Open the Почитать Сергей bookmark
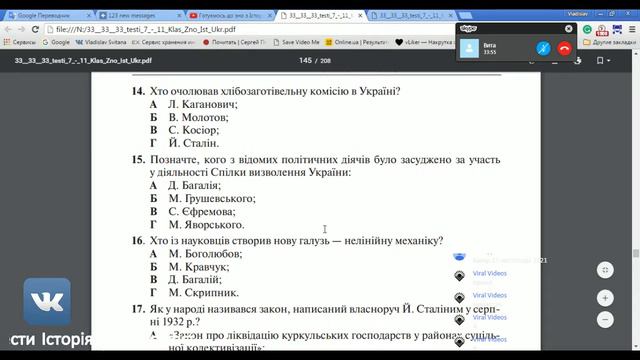The width and height of the screenshot is (640, 360). (234, 42)
